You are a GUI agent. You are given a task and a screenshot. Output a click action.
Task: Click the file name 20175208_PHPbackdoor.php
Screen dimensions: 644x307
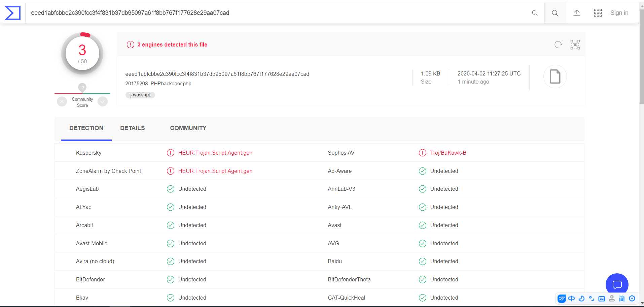pos(158,84)
